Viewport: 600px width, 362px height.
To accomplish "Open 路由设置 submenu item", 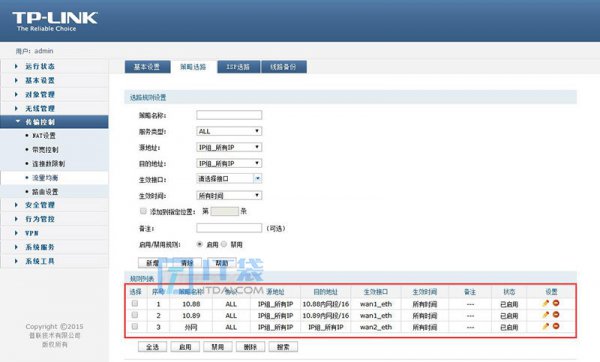I will [x=45, y=192].
